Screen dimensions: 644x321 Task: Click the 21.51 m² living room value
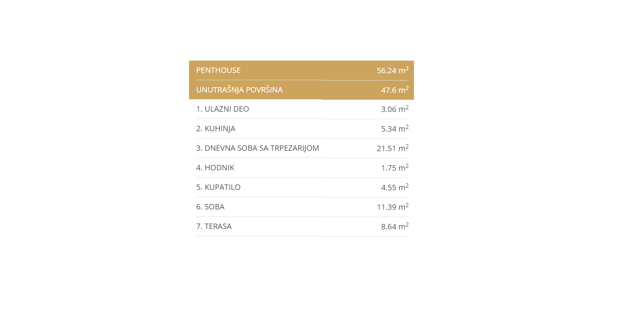coord(392,148)
